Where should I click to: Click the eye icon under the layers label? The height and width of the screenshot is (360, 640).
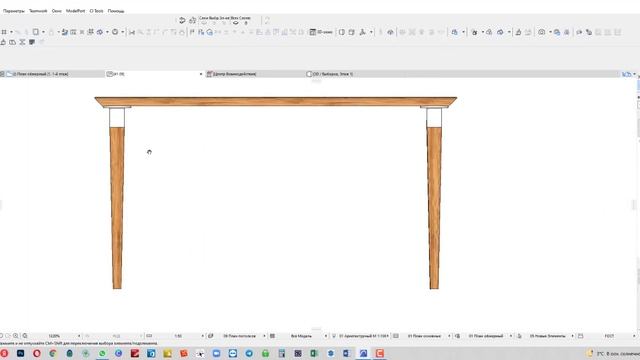click(236, 23)
